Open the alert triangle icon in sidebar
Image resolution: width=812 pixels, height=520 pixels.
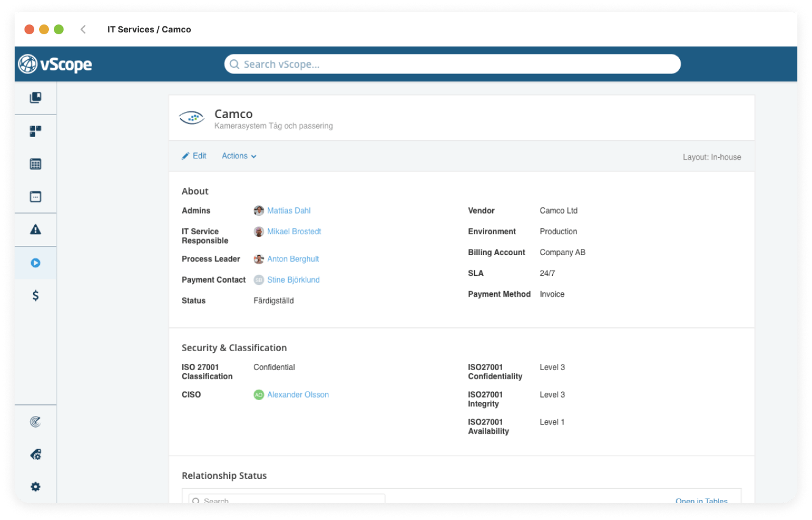(35, 229)
